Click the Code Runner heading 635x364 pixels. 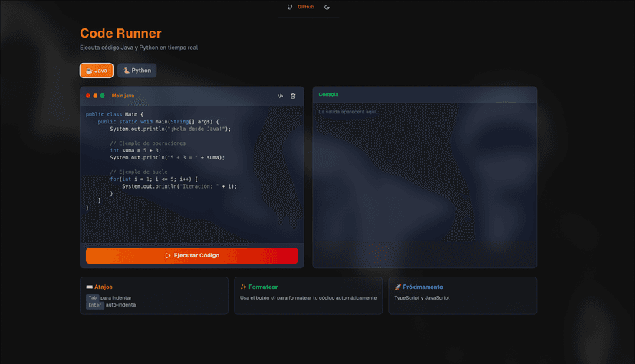120,33
